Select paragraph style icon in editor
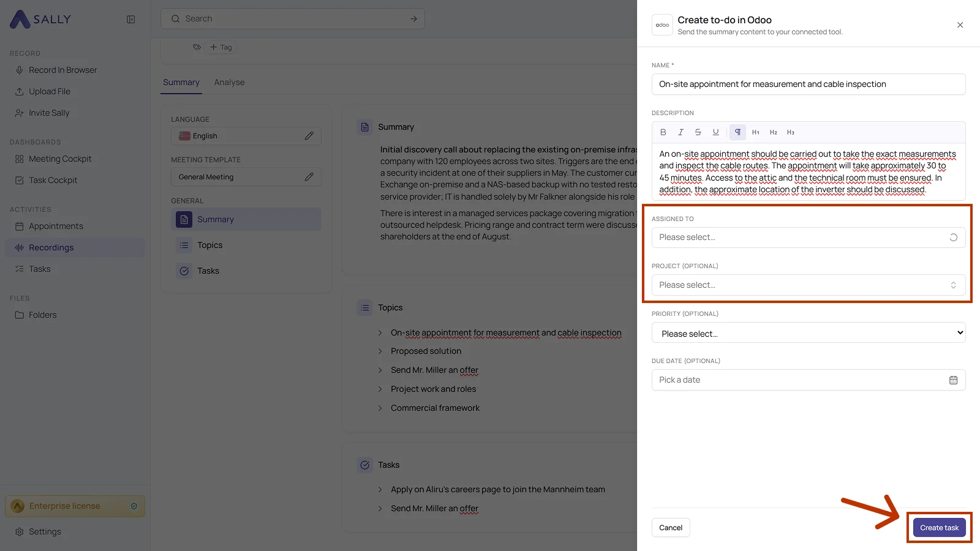The image size is (980, 551). [x=737, y=132]
